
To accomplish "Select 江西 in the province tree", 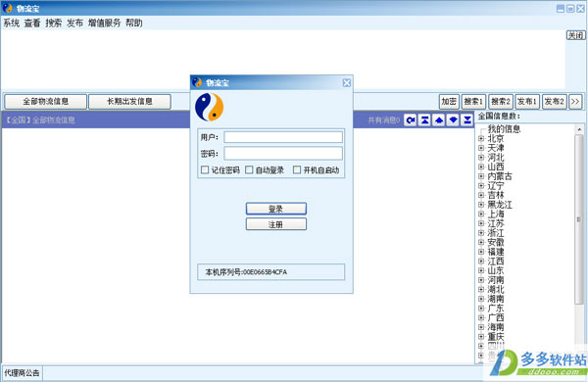I will [x=495, y=261].
